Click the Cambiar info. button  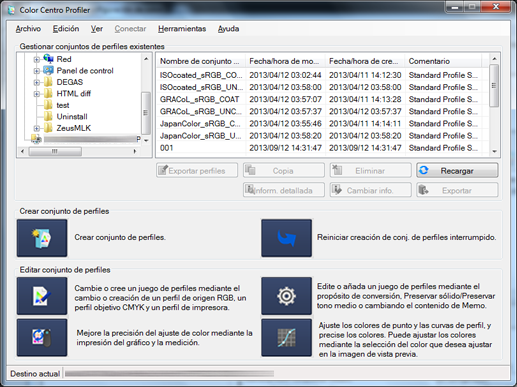pos(370,190)
